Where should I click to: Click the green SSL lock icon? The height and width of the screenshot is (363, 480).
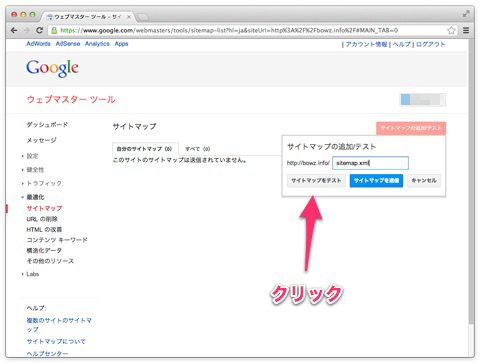54,31
